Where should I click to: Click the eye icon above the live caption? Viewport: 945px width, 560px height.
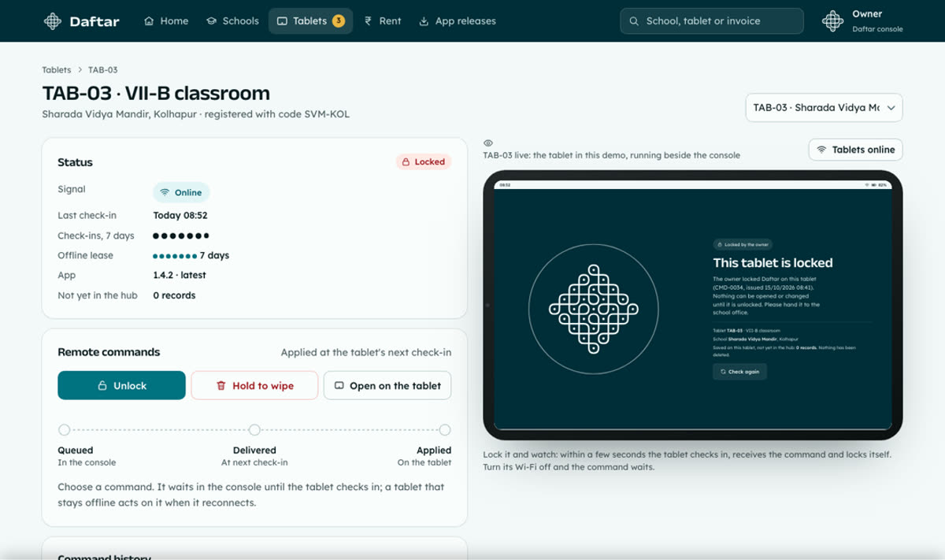tap(488, 143)
